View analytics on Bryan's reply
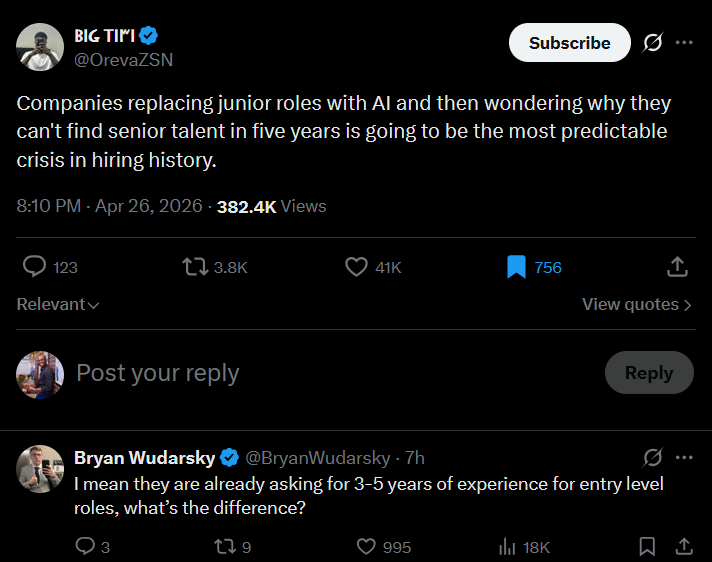 click(x=507, y=547)
